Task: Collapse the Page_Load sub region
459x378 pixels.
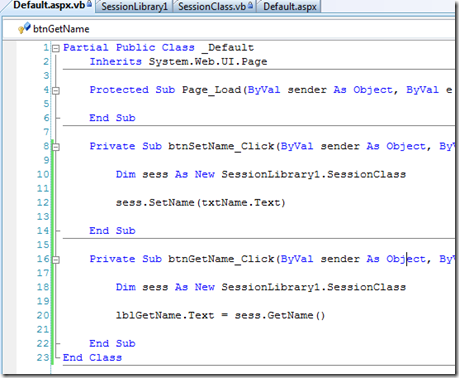Action: click(56, 90)
